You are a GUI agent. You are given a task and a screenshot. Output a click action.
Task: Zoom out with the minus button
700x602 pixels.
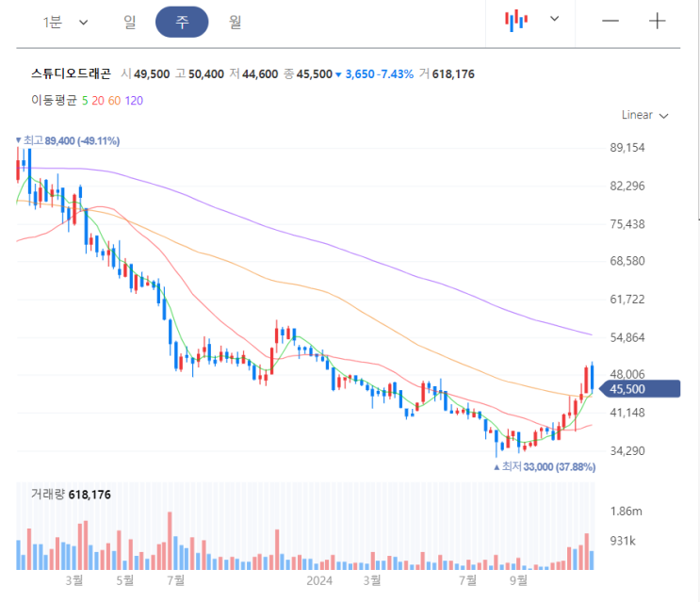click(610, 21)
